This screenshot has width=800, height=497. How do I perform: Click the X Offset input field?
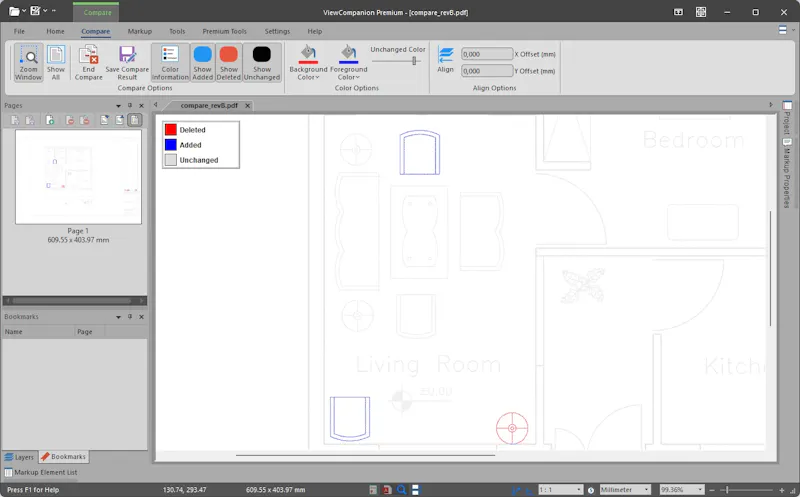click(487, 54)
